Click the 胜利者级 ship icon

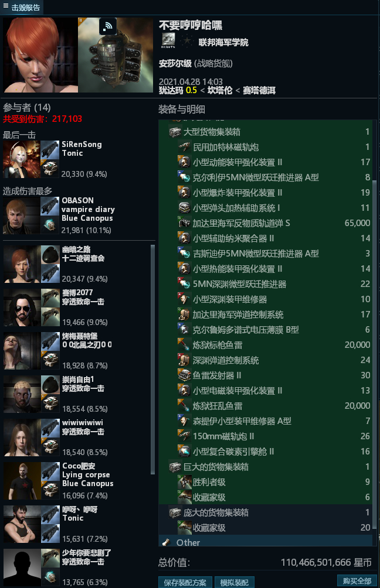tap(184, 482)
